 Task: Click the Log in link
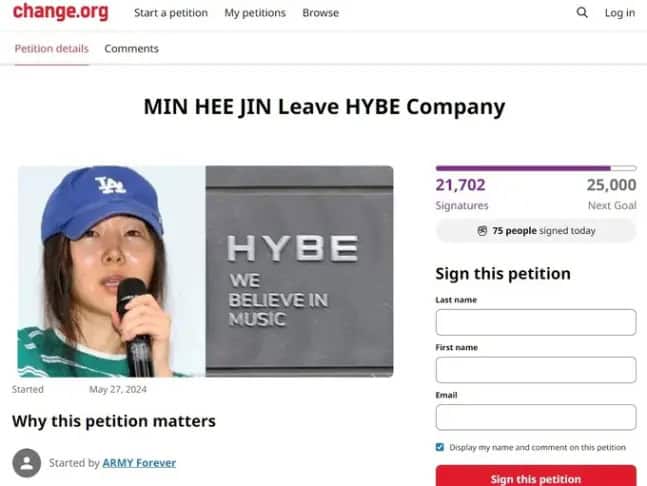pyautogui.click(x=620, y=13)
